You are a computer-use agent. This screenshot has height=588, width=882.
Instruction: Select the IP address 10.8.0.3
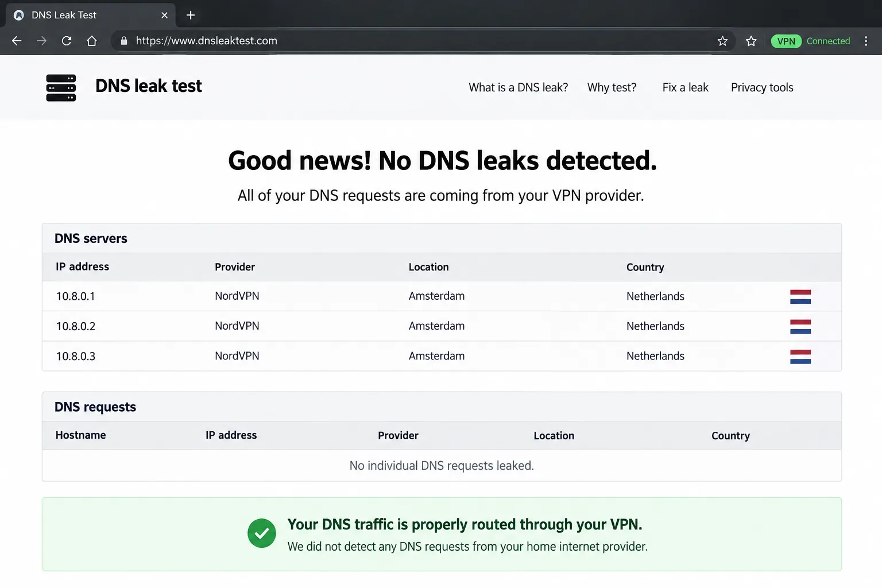[x=75, y=356]
